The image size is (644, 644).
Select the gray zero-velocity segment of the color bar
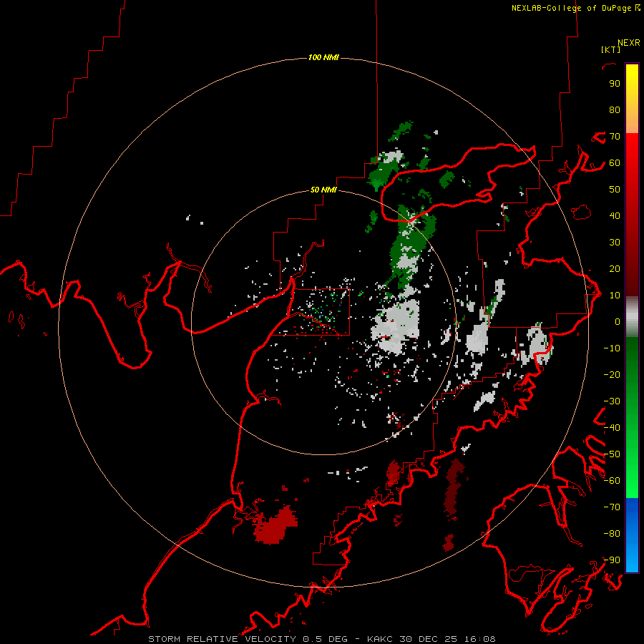[632, 317]
